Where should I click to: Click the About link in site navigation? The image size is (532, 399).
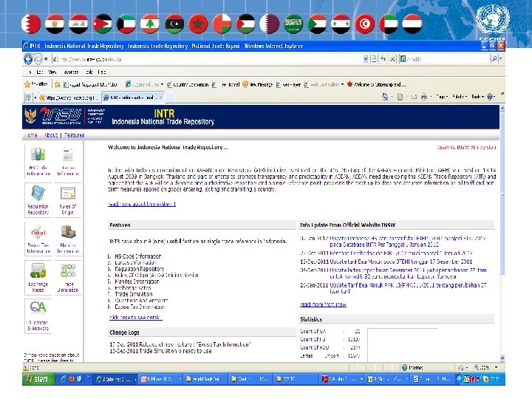[x=50, y=135]
